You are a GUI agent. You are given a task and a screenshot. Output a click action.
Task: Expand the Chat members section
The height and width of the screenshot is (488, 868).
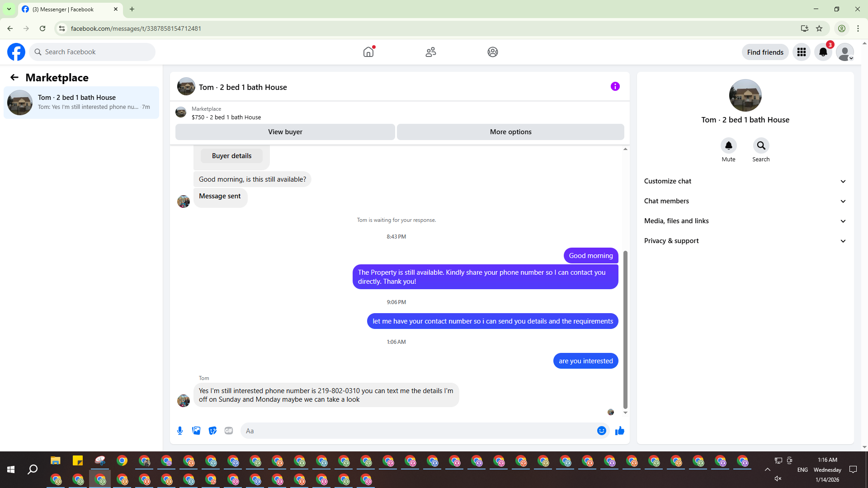pos(745,201)
